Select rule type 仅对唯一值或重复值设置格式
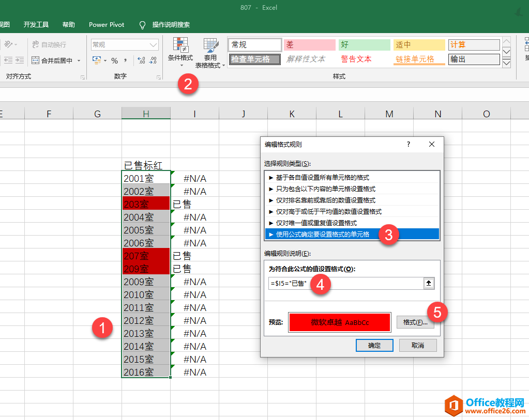 pos(352,223)
